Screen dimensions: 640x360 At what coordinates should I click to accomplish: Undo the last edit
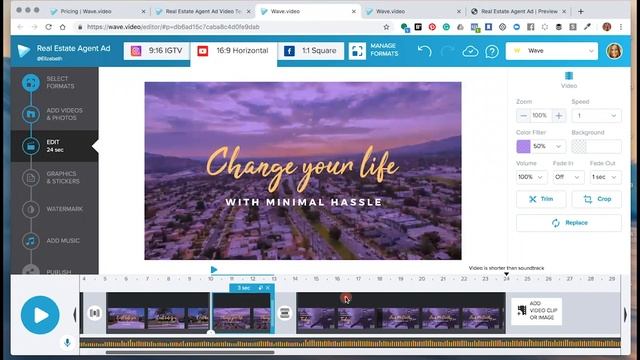tap(424, 51)
